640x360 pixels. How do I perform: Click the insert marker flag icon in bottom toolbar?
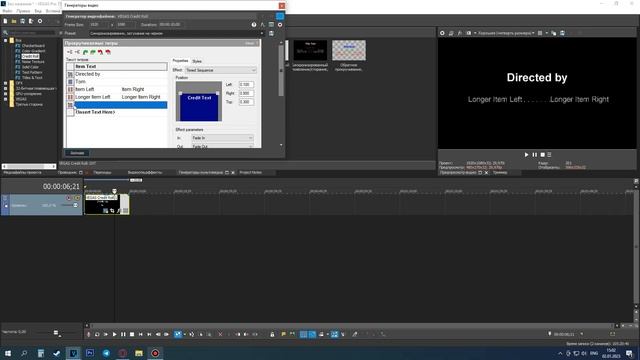click(283, 334)
